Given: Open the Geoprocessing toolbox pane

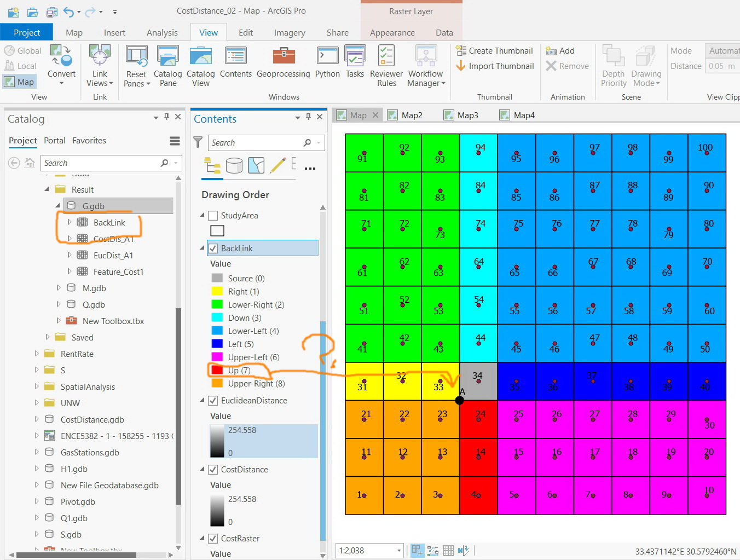Looking at the screenshot, I should 283,62.
